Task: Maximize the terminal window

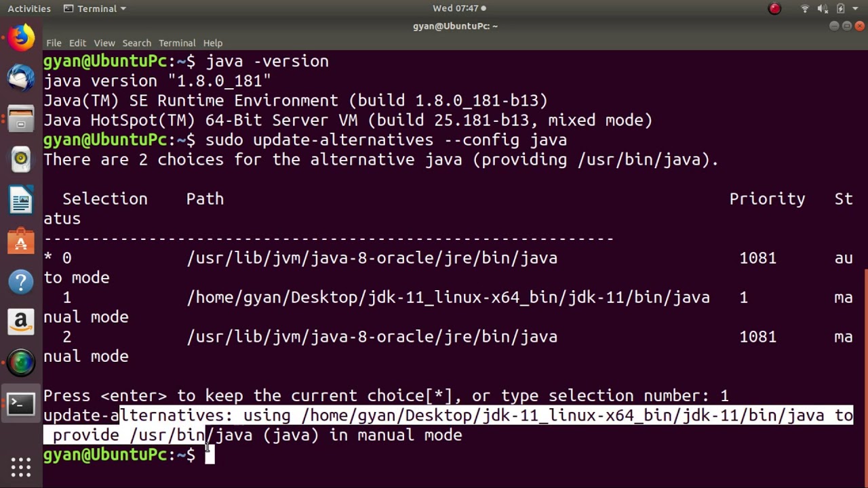Action: (848, 26)
